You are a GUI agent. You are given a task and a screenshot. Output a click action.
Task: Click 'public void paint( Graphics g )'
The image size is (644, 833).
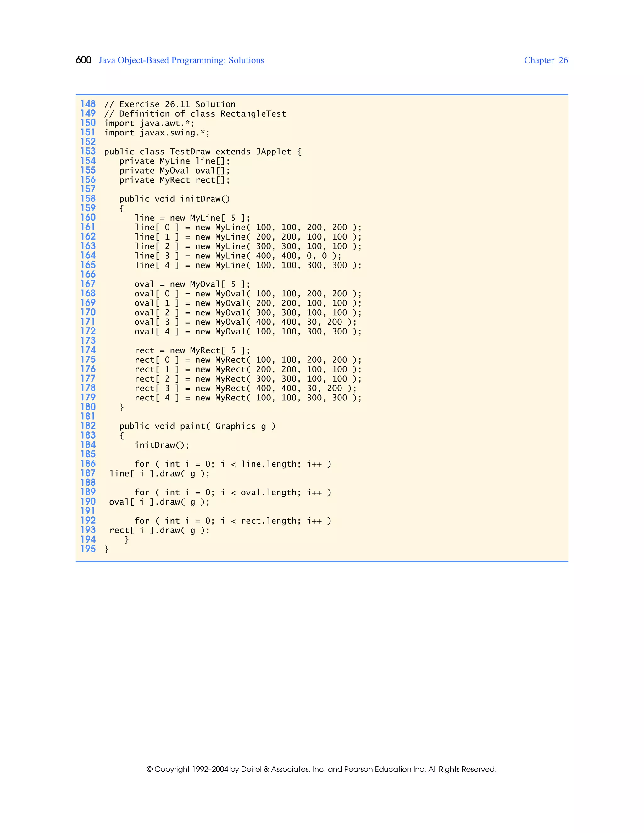click(197, 427)
